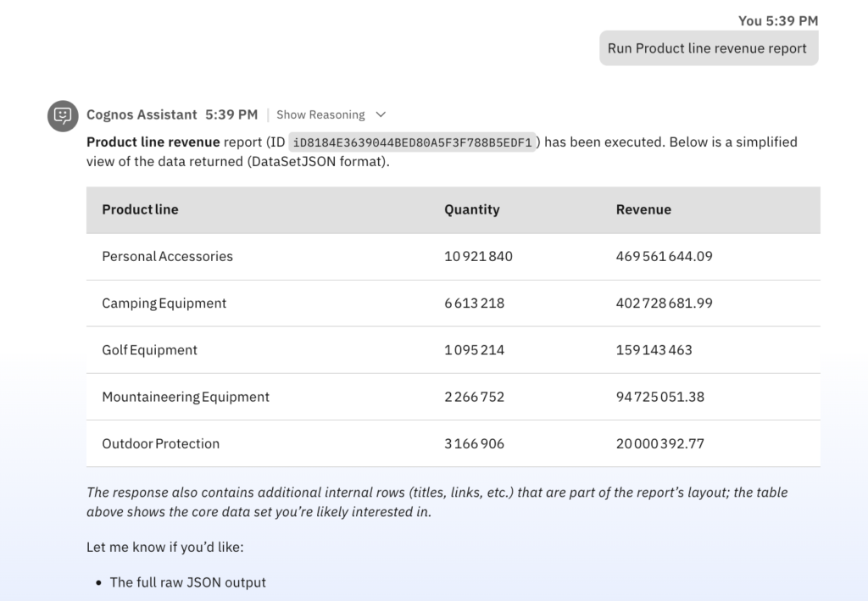The width and height of the screenshot is (868, 601).
Task: Click the Revenue column header
Action: (x=643, y=209)
